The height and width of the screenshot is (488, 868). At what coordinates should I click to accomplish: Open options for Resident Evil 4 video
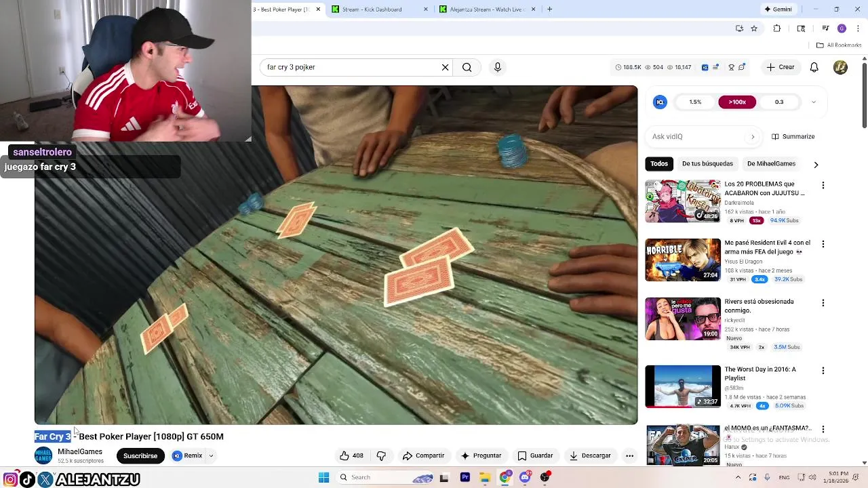coord(823,244)
